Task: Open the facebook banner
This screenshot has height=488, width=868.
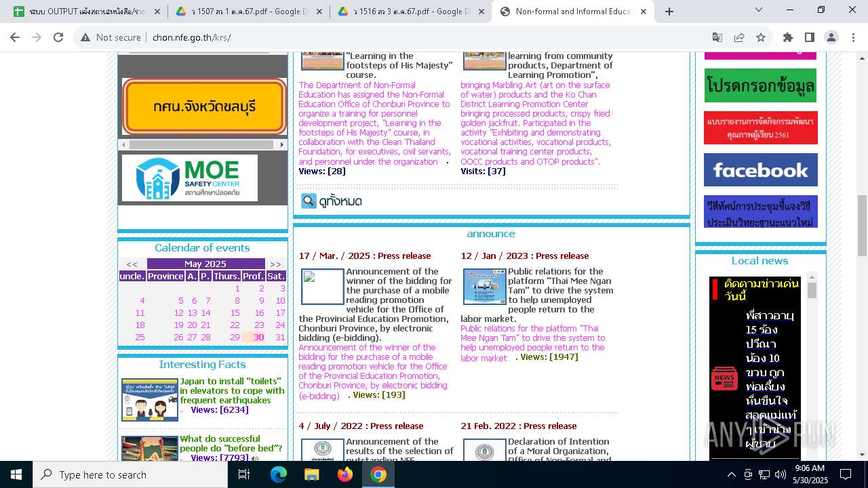Action: tap(761, 170)
